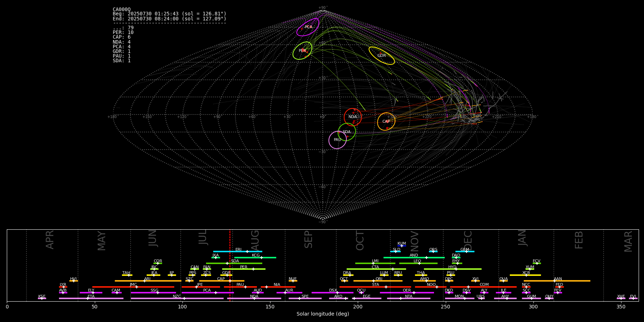
Task: Click the ORS shower label in timeline
Action: pyautogui.click(x=433, y=250)
